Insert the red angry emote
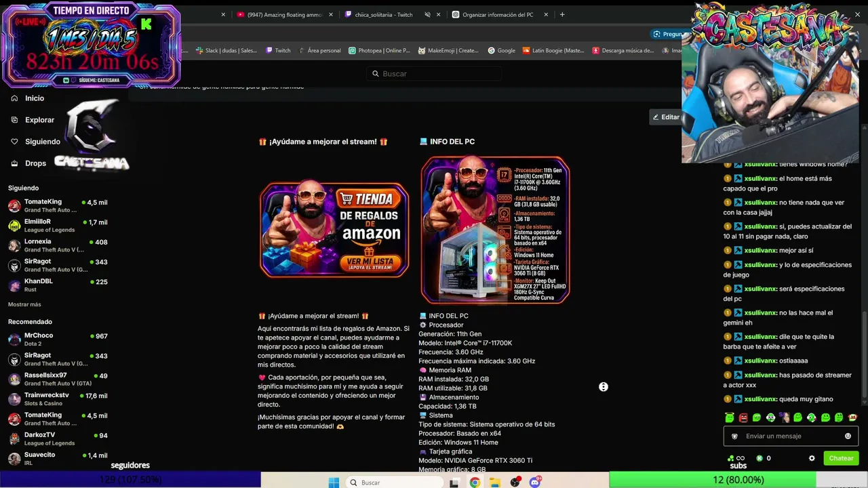The image size is (868, 488). coord(743,418)
